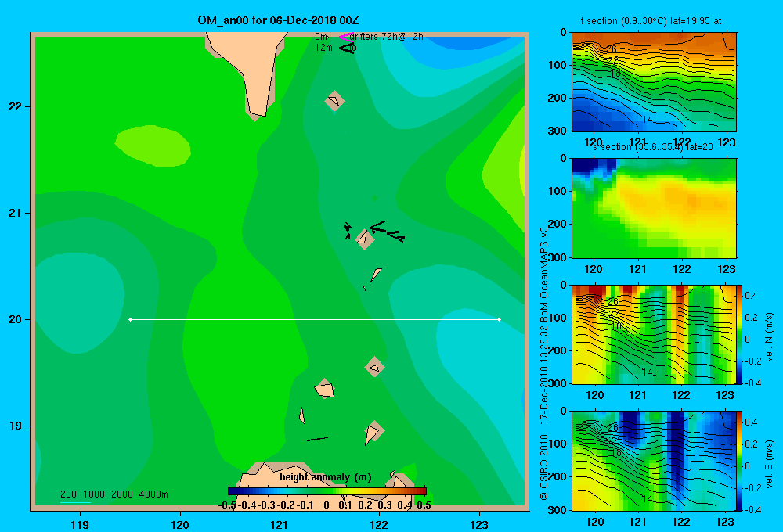The image size is (783, 532).
Task: Click the '14' isotherm label in temperature section
Action: click(648, 120)
